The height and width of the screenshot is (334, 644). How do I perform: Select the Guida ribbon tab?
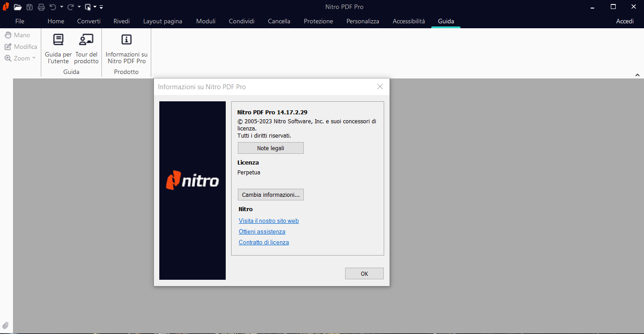pyautogui.click(x=446, y=21)
